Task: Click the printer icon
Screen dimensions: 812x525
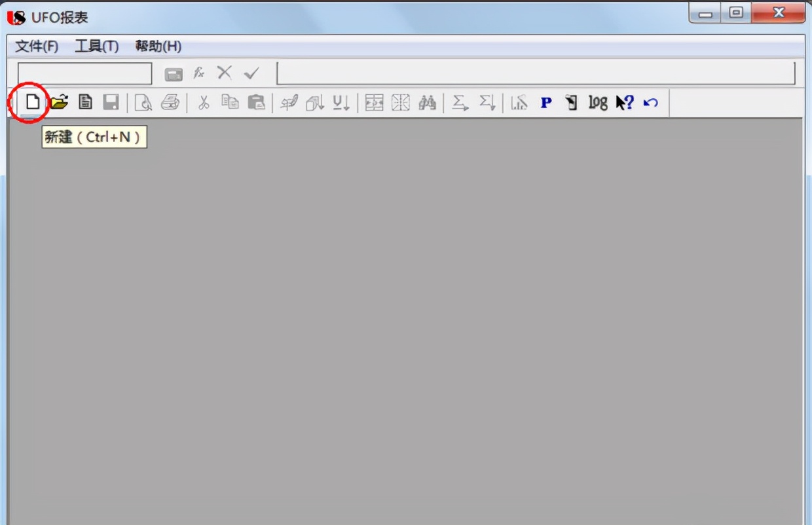Action: click(170, 103)
